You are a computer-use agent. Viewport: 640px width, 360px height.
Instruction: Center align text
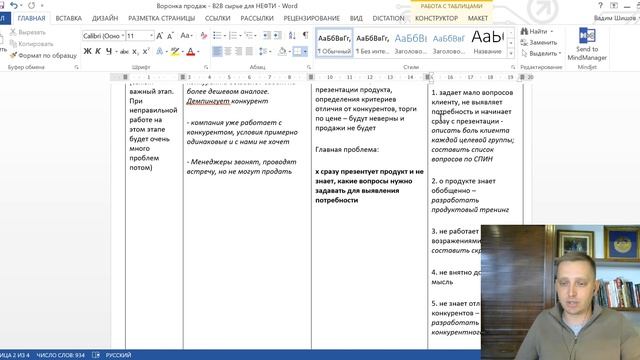(x=228, y=51)
